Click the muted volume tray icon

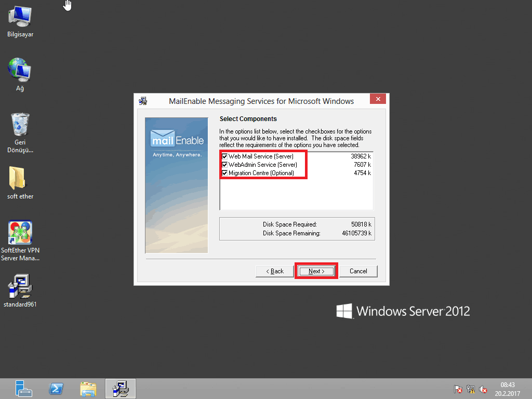[x=483, y=389]
